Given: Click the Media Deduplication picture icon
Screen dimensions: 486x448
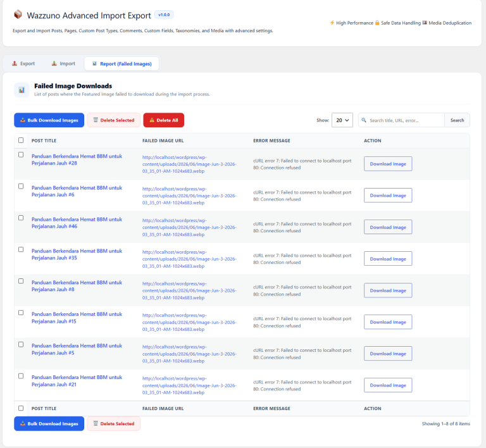Looking at the screenshot, I should point(425,23).
